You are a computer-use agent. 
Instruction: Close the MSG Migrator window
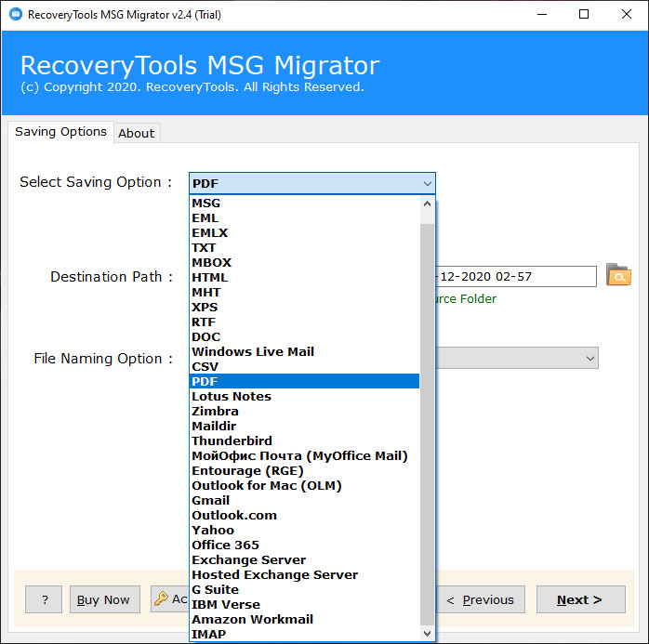point(627,15)
